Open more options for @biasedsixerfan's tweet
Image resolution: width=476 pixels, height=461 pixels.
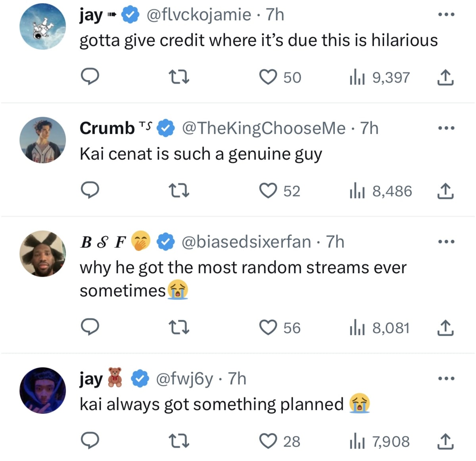(446, 241)
